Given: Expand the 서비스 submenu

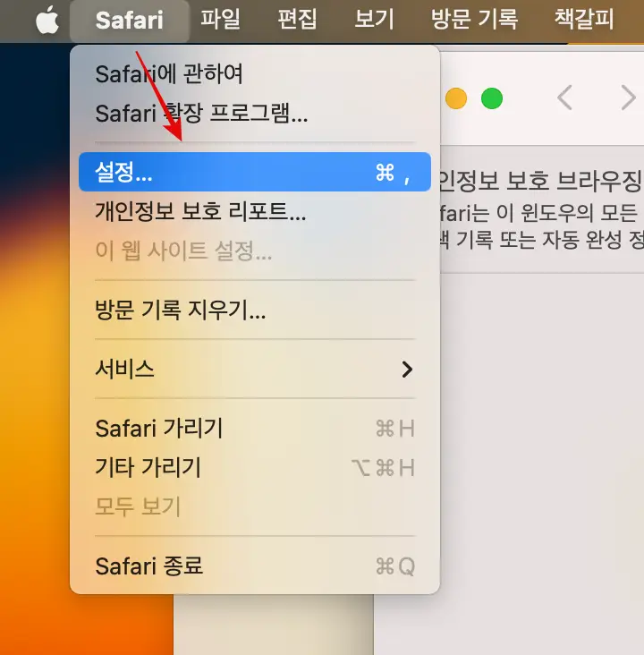Looking at the screenshot, I should coord(255,369).
